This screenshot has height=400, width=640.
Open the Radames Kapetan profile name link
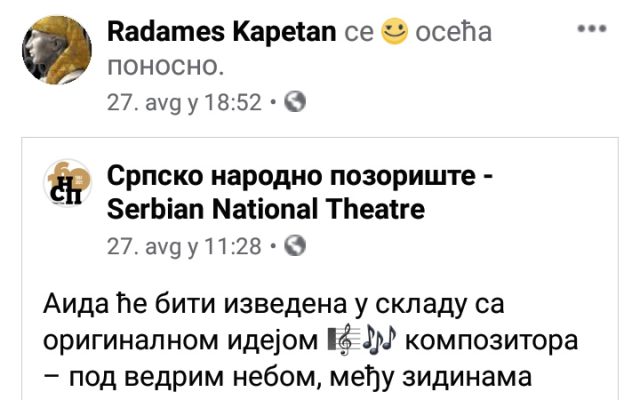pos(222,32)
